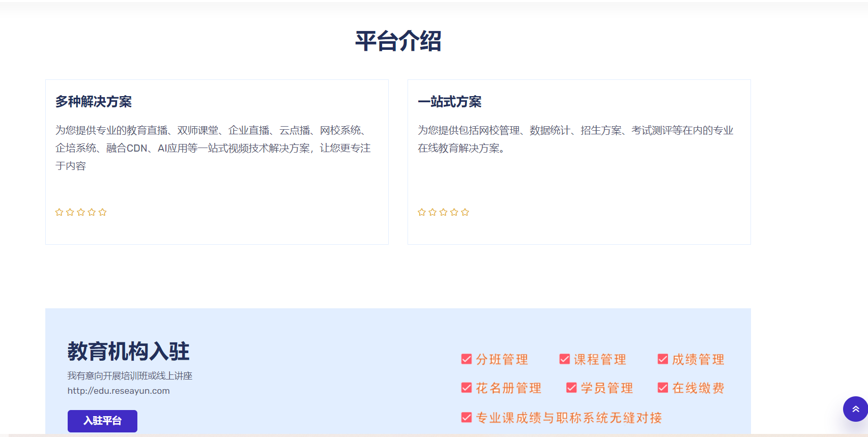Click the 课程管理 label
This screenshot has width=868, height=437.
600,360
